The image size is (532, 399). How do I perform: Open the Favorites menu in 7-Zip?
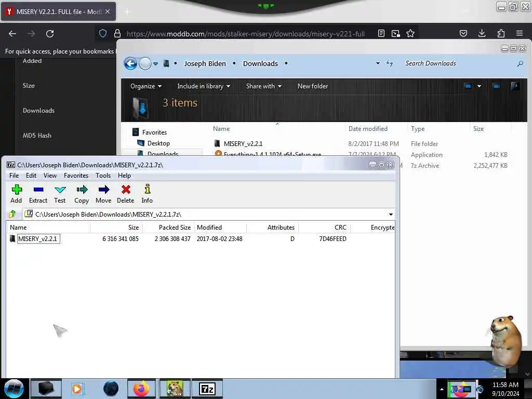pyautogui.click(x=76, y=176)
